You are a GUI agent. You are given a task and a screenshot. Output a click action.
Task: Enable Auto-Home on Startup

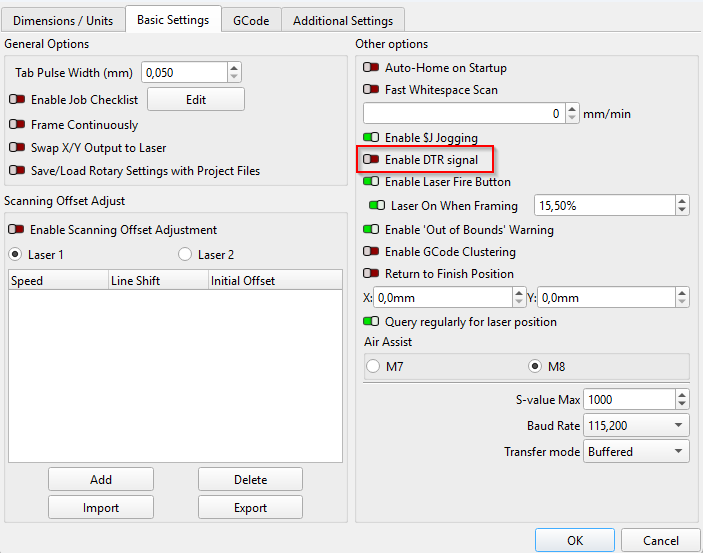pos(372,68)
